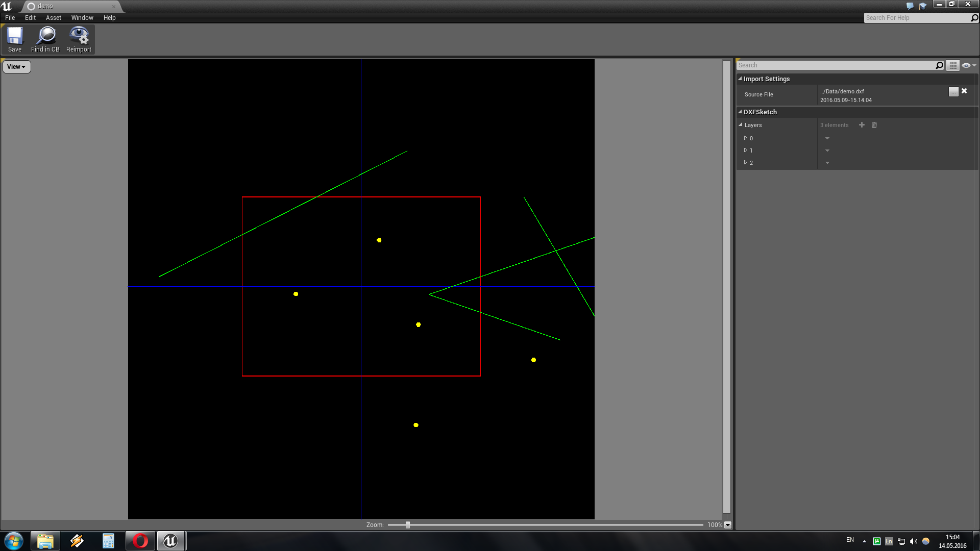Open the Unreal Engine taskbar icon
This screenshot has width=980, height=551.
point(171,541)
